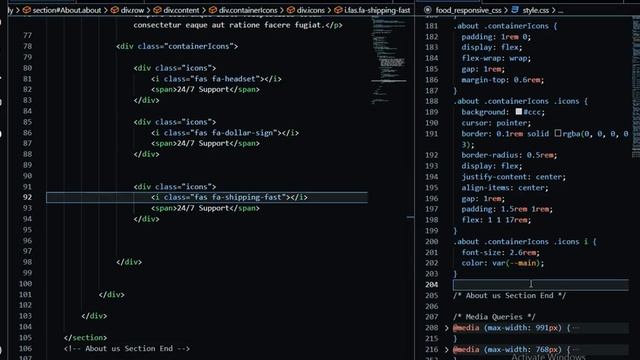Select div.content in the breadcrumb
The image size is (640, 360).
click(x=181, y=10)
